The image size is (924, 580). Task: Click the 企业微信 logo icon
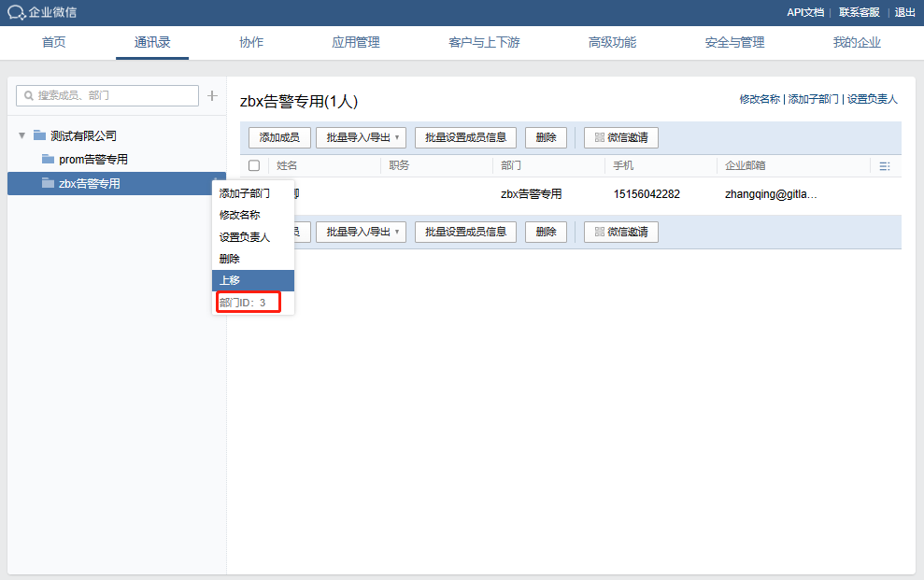17,12
